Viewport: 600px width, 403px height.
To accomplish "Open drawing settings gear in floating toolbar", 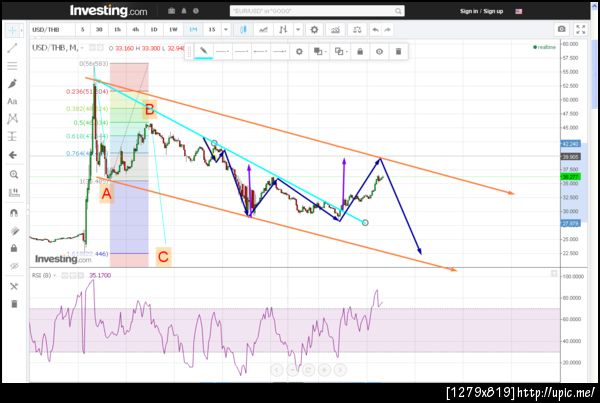I will [x=299, y=51].
